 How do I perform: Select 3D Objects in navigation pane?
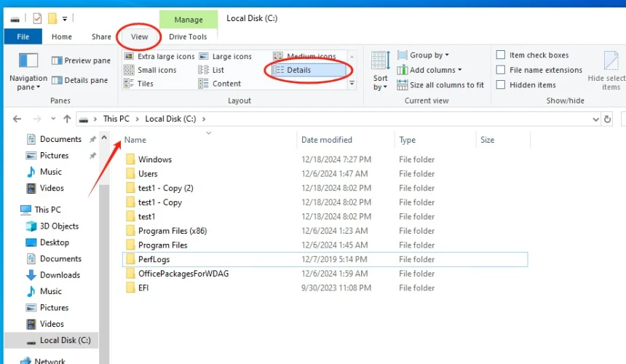coord(60,226)
